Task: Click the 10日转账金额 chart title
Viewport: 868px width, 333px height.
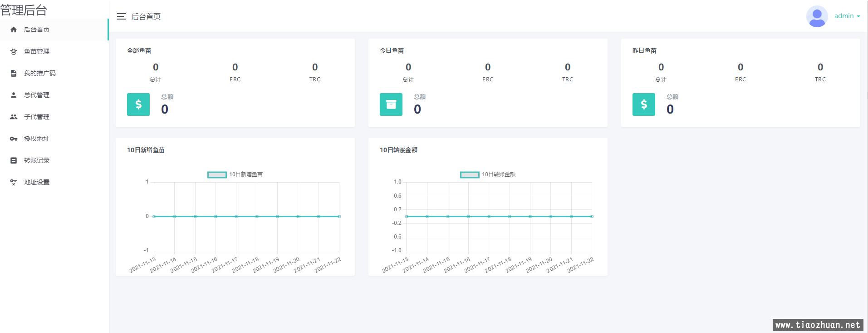Action: click(x=398, y=150)
